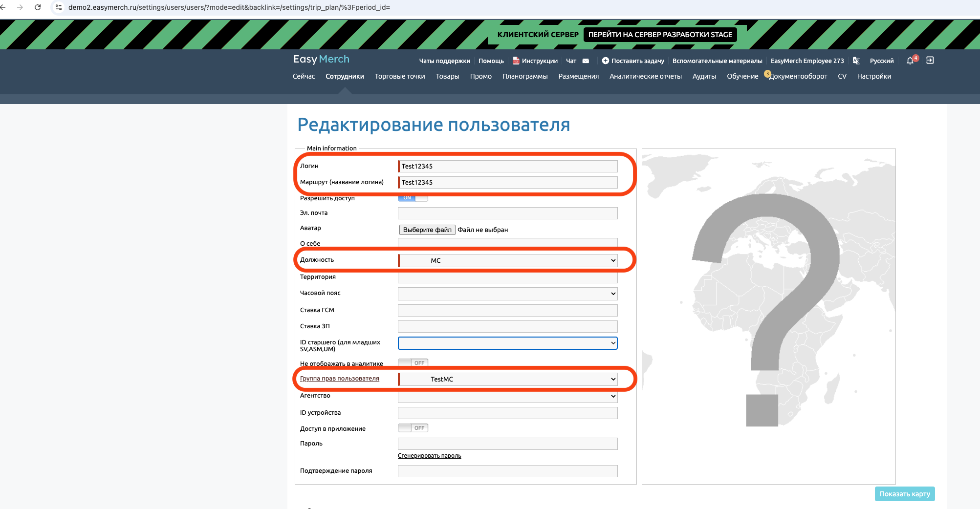Click the logout icon
Viewport: 980px width, 509px height.
coord(930,60)
